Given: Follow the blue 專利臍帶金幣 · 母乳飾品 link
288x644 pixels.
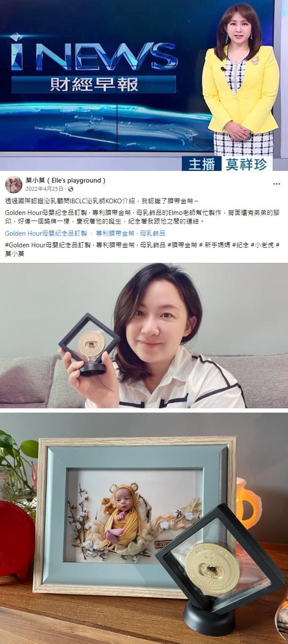Looking at the screenshot, I should pos(131,233).
